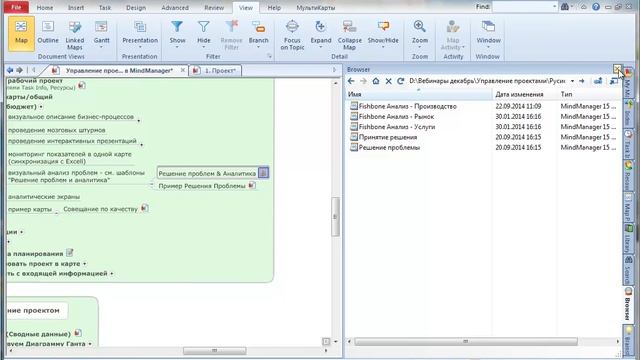The image size is (640, 360).
Task: Open the Find box dropdown arrow
Action: click(x=554, y=7)
